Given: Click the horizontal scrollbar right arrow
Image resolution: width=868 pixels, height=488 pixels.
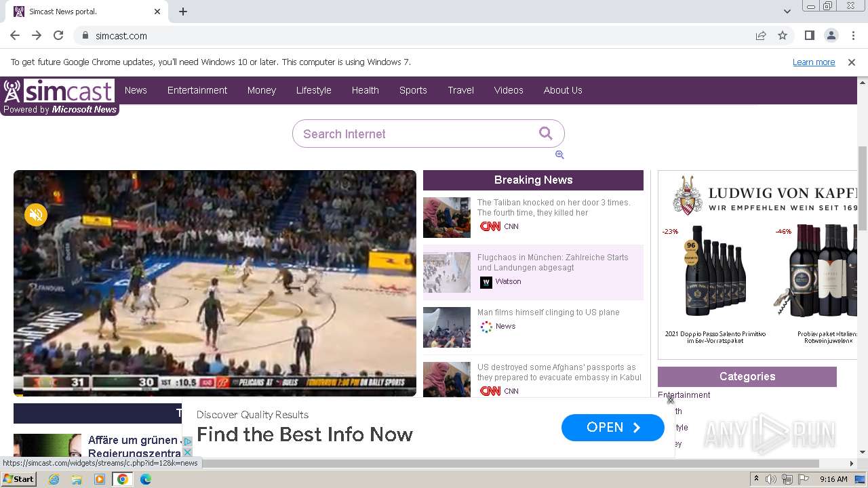Looking at the screenshot, I should pos(852,464).
